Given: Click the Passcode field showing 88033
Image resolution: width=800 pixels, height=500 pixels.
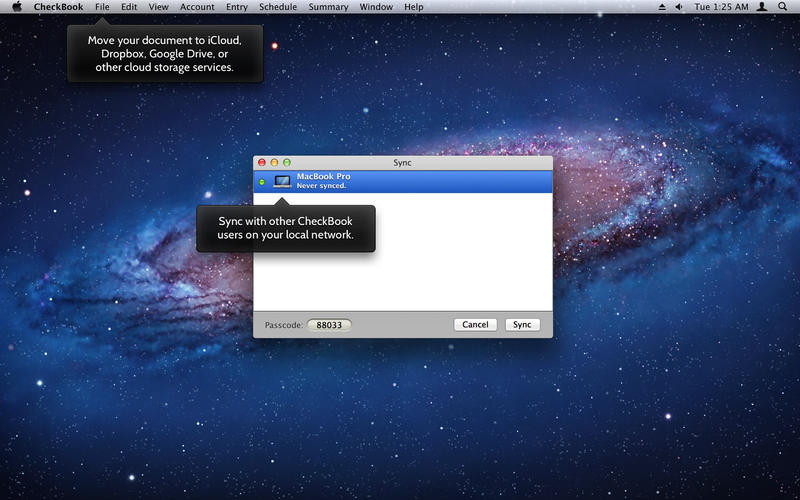Looking at the screenshot, I should tap(329, 325).
